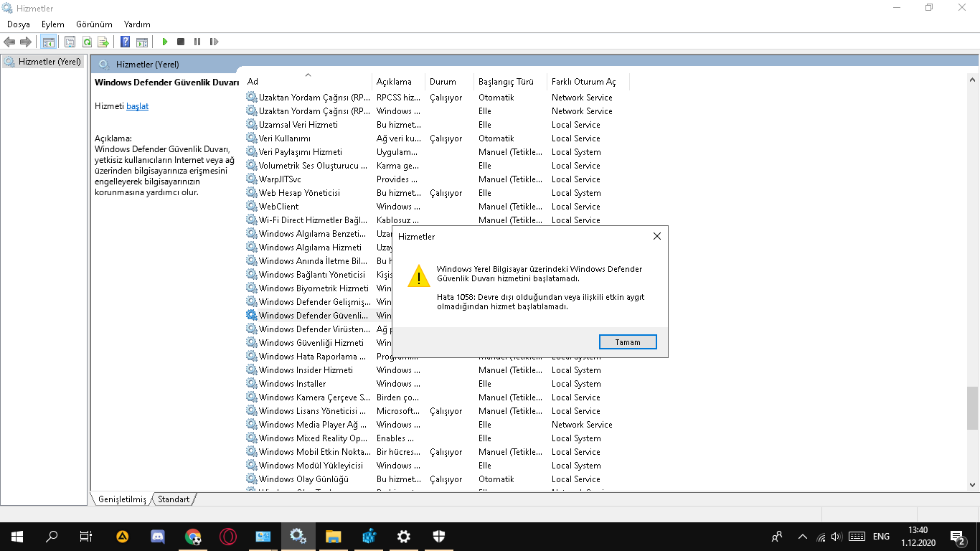The width and height of the screenshot is (980, 551).
Task: Open Opera browser from the taskbar
Action: (x=228, y=536)
